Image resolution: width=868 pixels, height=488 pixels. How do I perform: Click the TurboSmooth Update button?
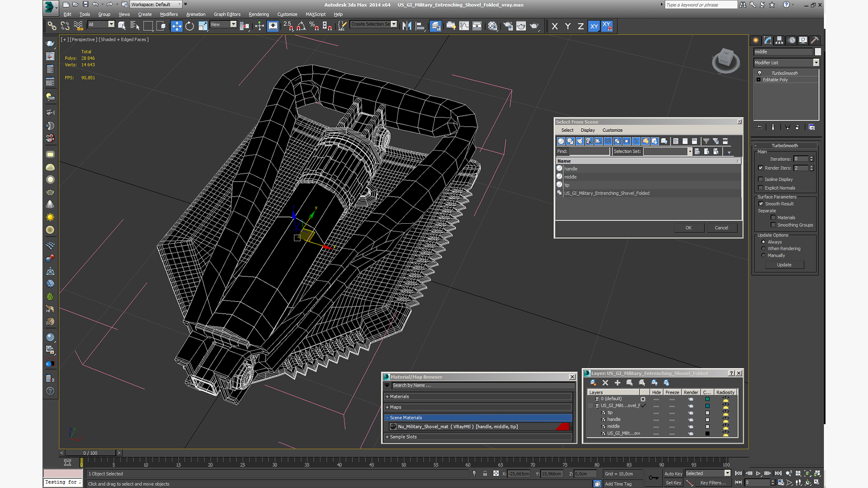tap(784, 265)
